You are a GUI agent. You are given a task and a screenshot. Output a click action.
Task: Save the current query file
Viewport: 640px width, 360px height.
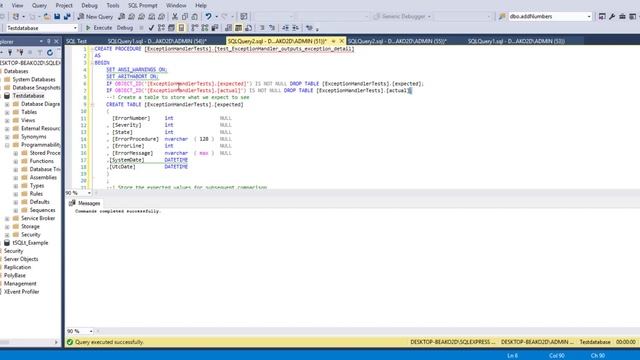(x=57, y=16)
